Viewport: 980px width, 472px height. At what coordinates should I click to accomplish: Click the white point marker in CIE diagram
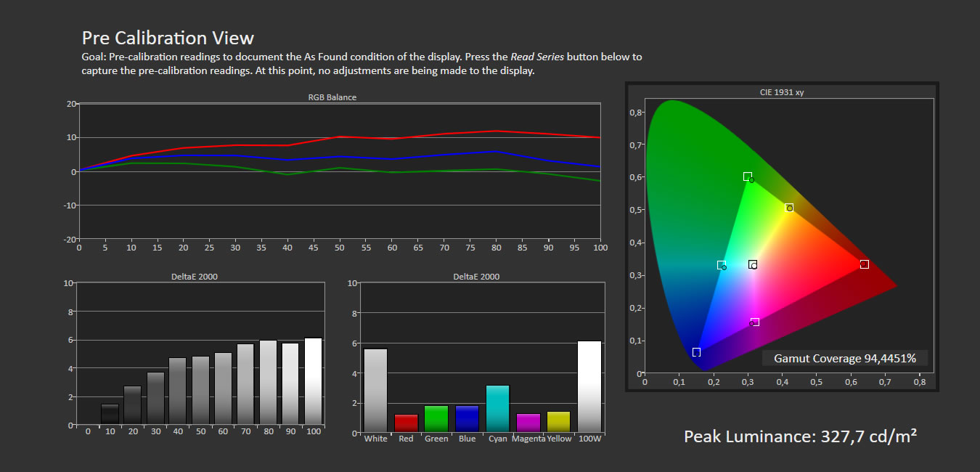tap(753, 264)
